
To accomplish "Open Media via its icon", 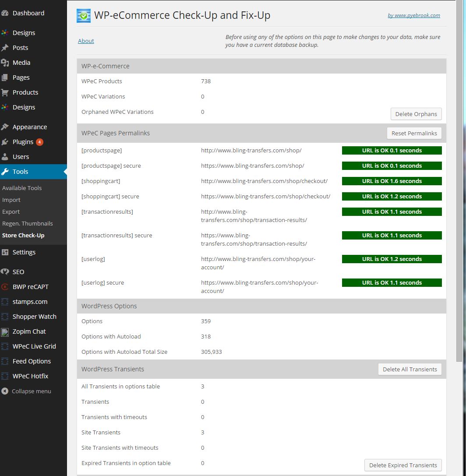I will tap(5, 63).
